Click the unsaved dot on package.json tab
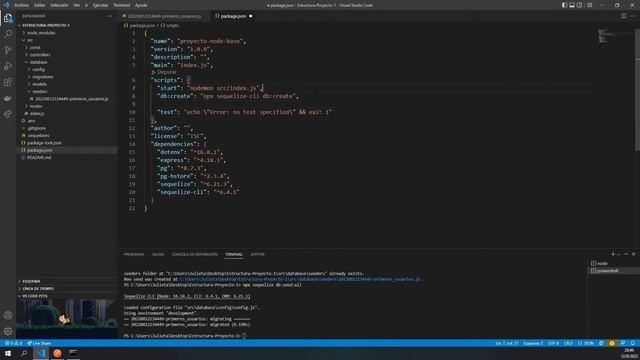Viewport: 640px width, 360px height. 251,16
